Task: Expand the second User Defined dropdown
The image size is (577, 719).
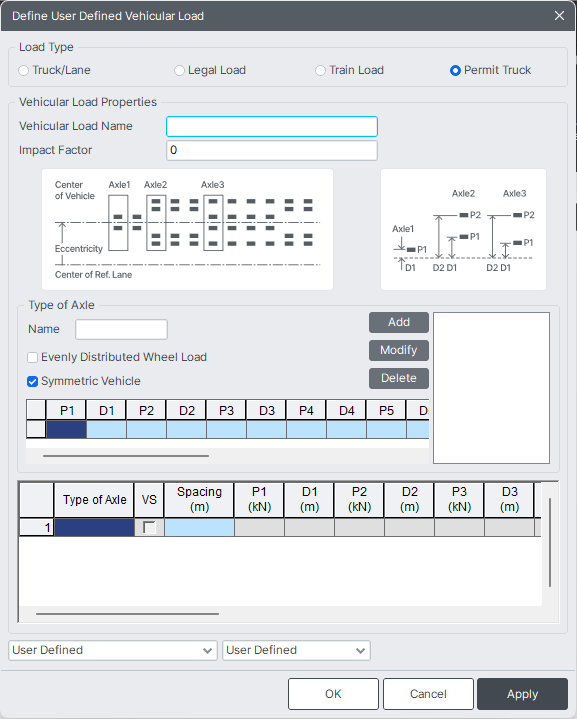Action: pyautogui.click(x=296, y=650)
